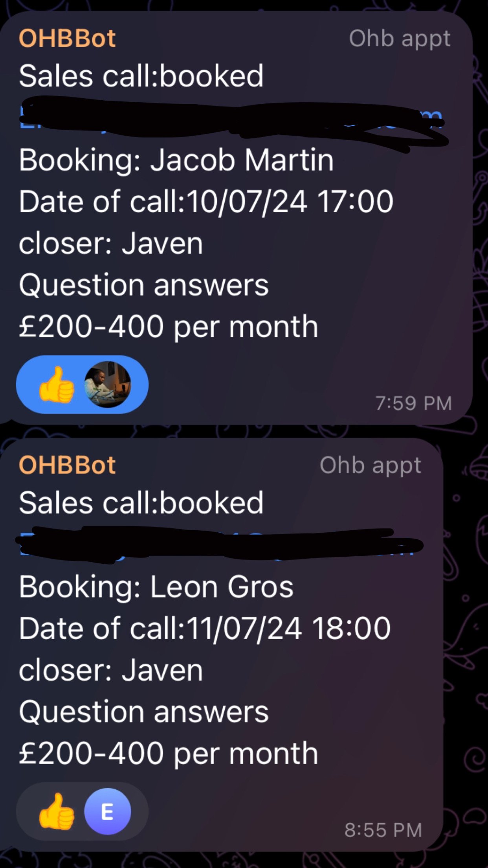This screenshot has height=868, width=488.
Task: Tap "Sales call:booked" in second message
Action: (x=141, y=503)
